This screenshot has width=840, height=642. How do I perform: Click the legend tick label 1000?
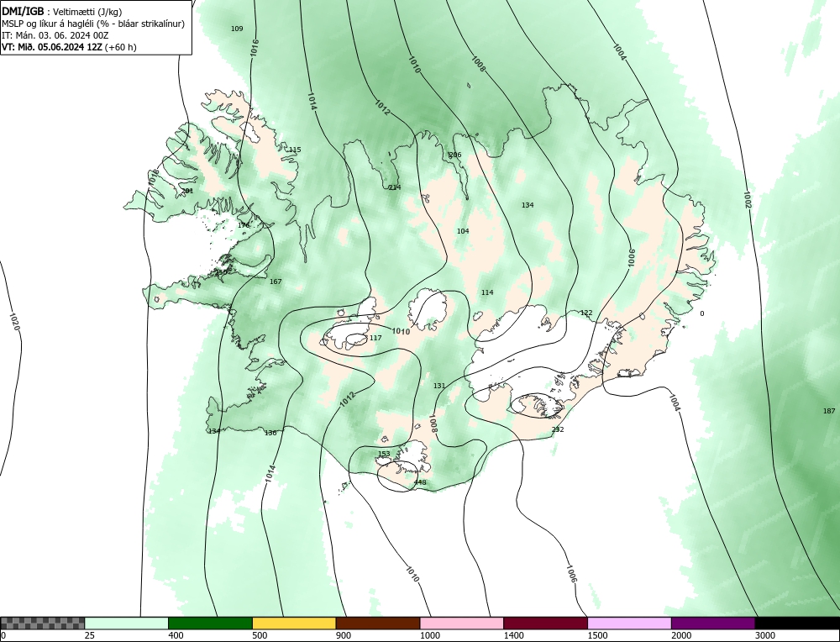(x=429, y=635)
